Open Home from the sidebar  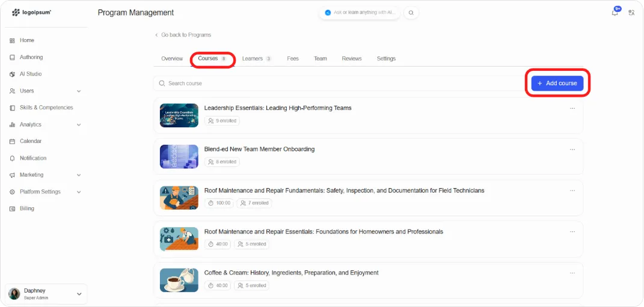[27, 40]
